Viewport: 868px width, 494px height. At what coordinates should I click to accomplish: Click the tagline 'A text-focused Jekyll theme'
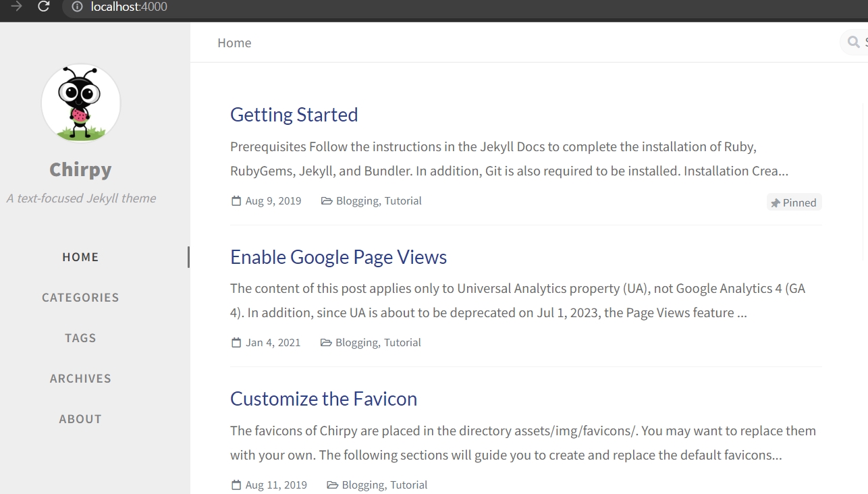(x=81, y=198)
